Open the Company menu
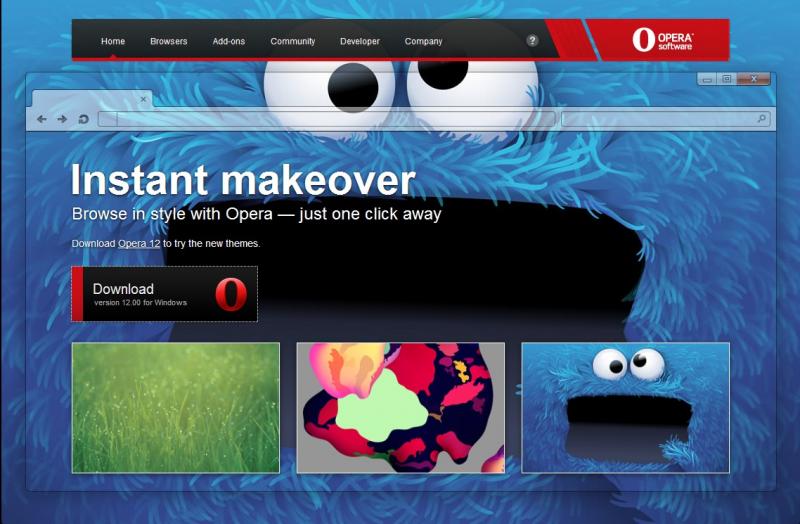 [423, 41]
